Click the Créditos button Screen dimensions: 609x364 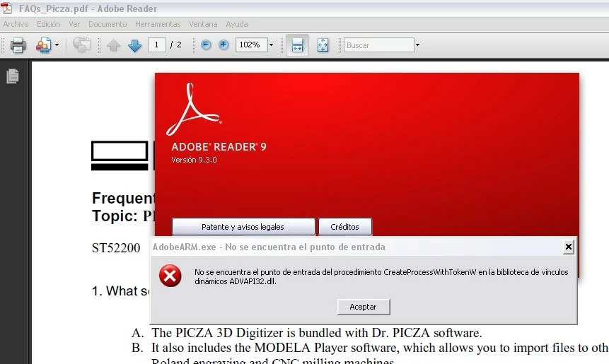click(345, 227)
